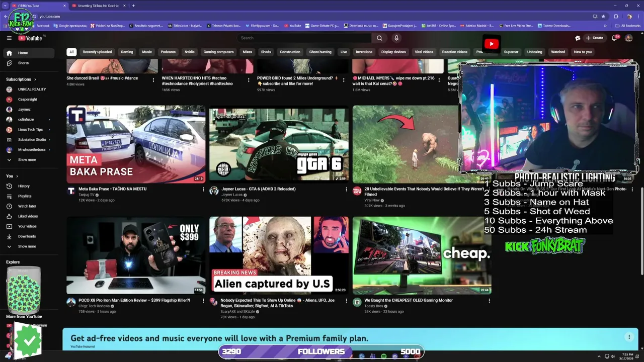Viewport: 644px width, 362px height.
Task: Open UNREAL REALITY channel subscription
Action: coord(29,89)
